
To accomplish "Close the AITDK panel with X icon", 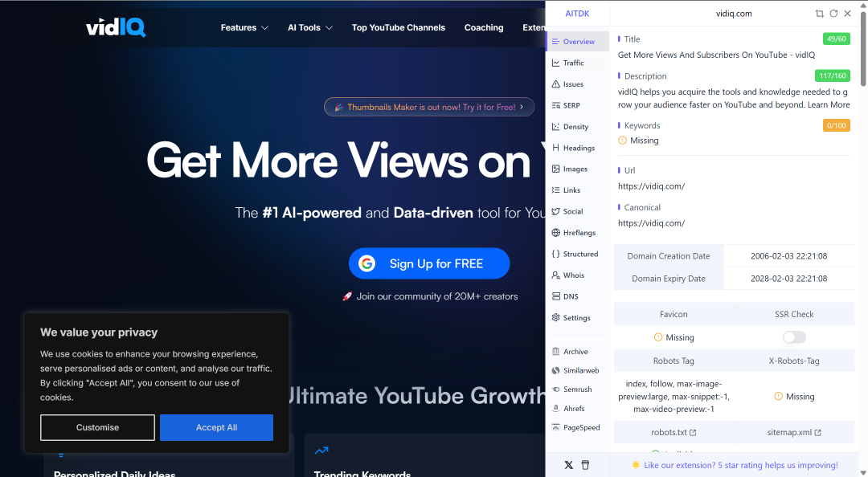I will coord(848,14).
